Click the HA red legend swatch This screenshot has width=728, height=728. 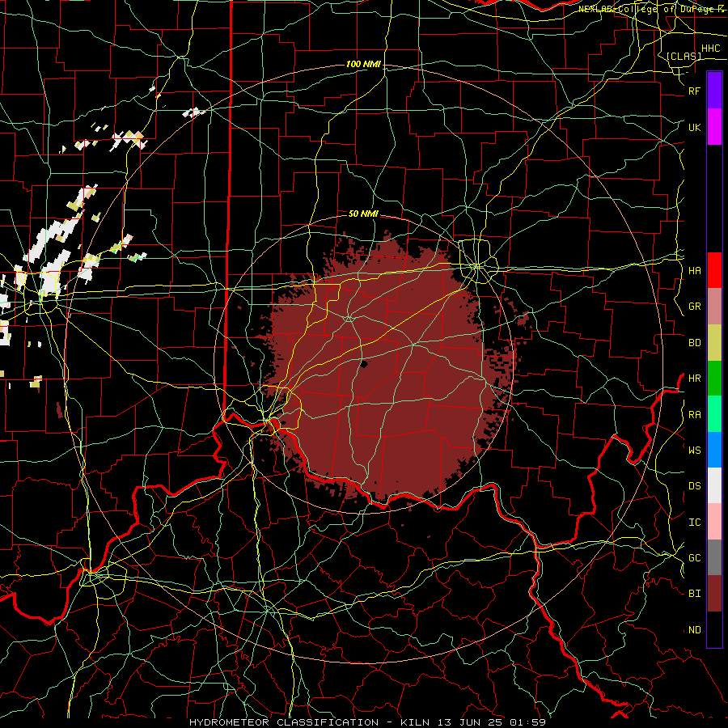coord(714,270)
